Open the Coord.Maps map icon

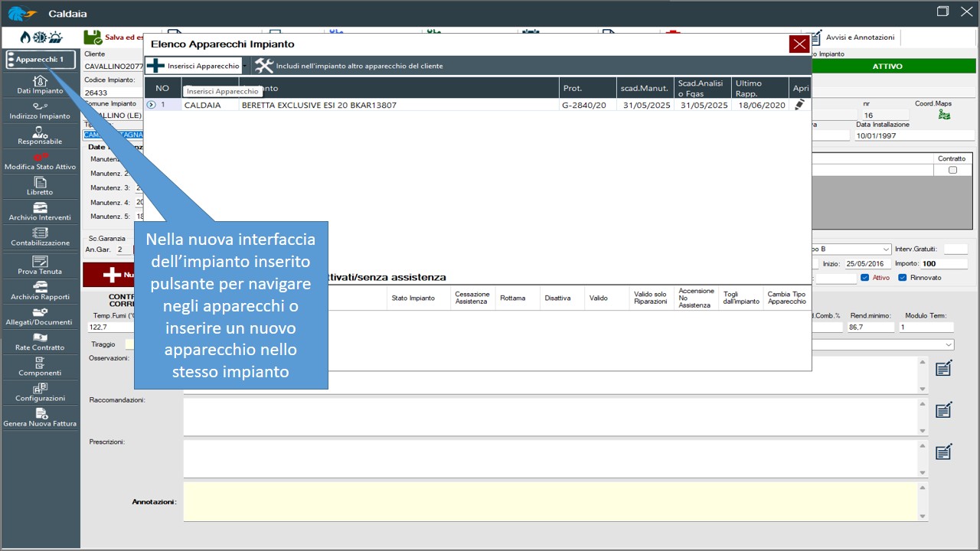pyautogui.click(x=944, y=115)
